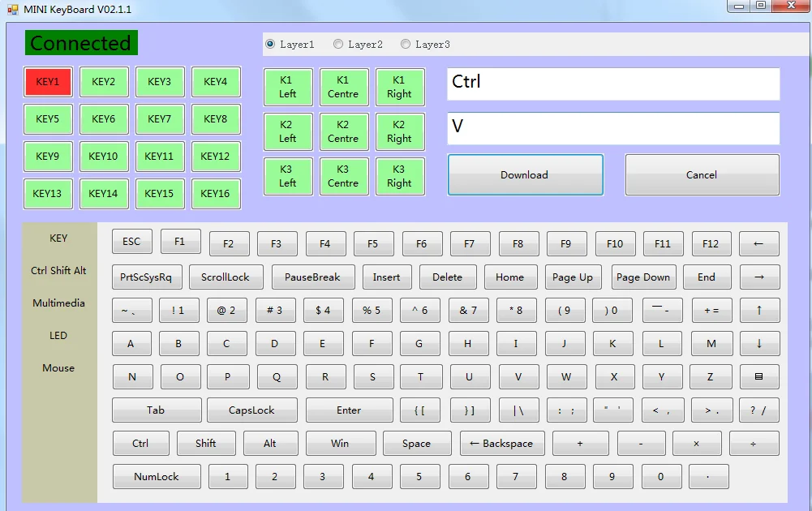
Task: Select the Layer1 radio button
Action: tap(271, 45)
